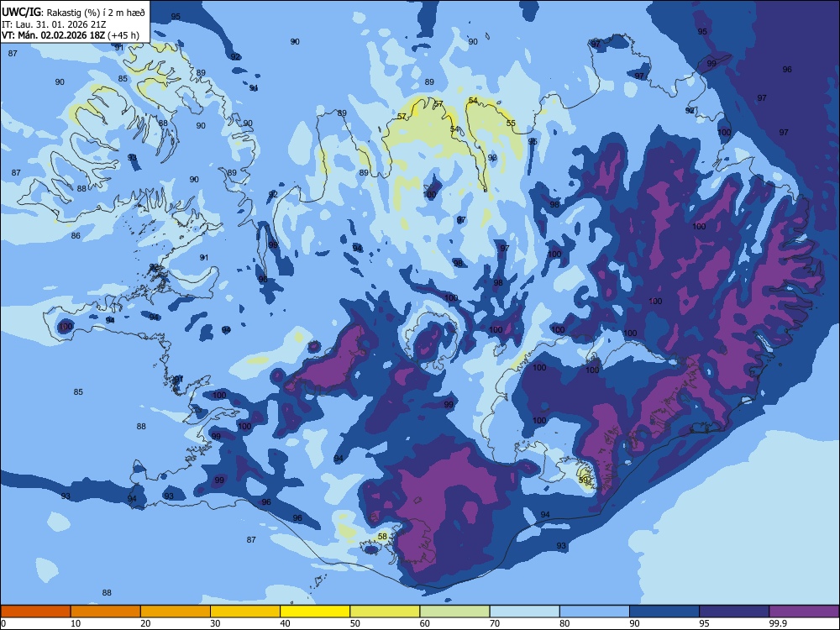
Task: Select the 20–30 amber legend swatch
Action: (176, 612)
